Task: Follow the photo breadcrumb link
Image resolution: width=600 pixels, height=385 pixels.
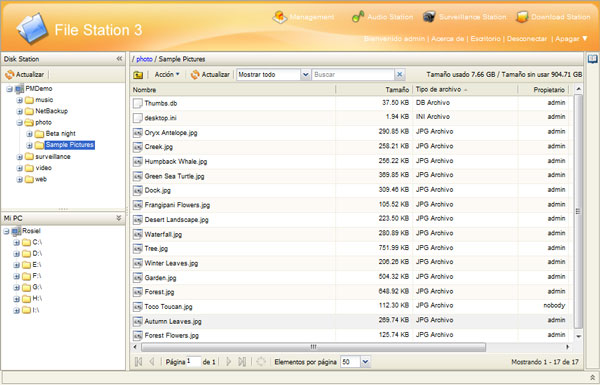Action: coord(144,59)
